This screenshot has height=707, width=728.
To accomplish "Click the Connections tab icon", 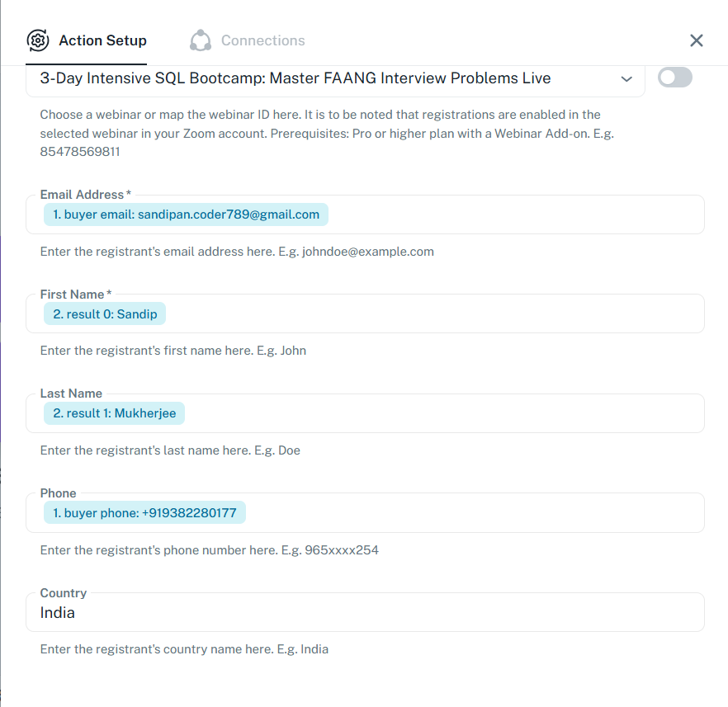I will pos(201,40).
